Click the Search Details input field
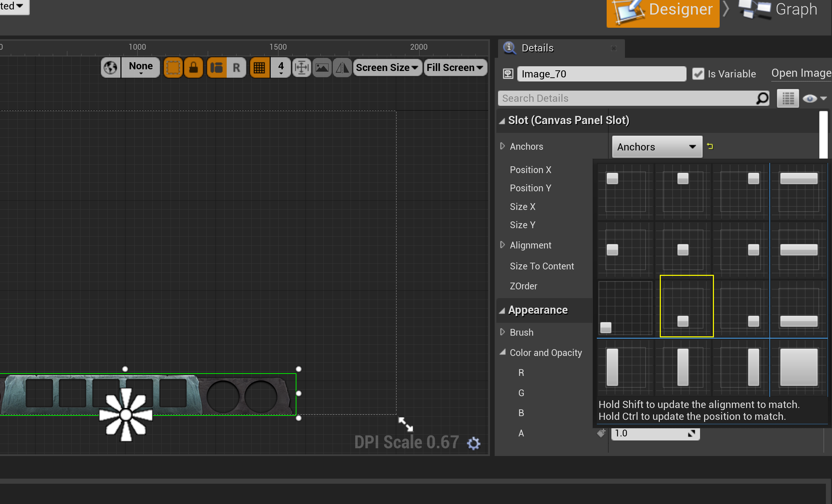Viewport: 832px width, 504px height. [633, 98]
